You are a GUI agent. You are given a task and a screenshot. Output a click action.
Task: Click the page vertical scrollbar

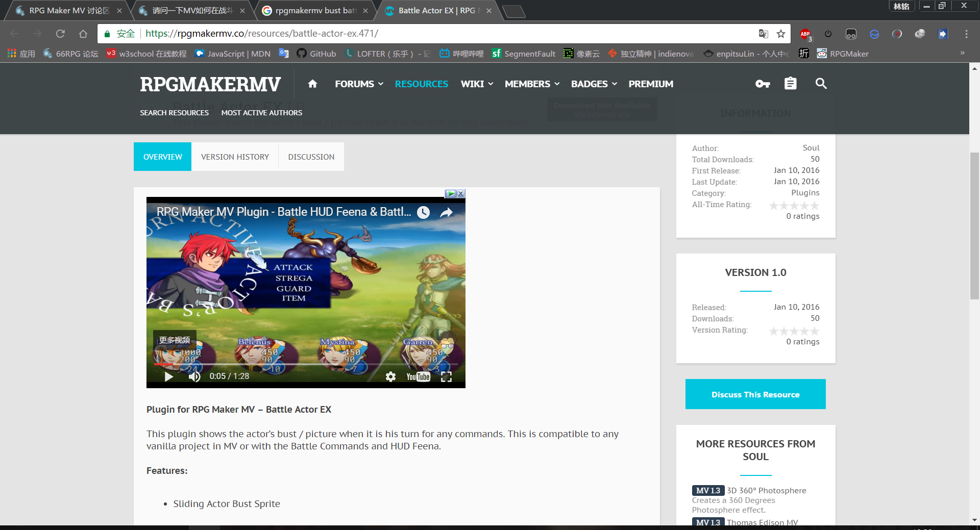(974, 225)
